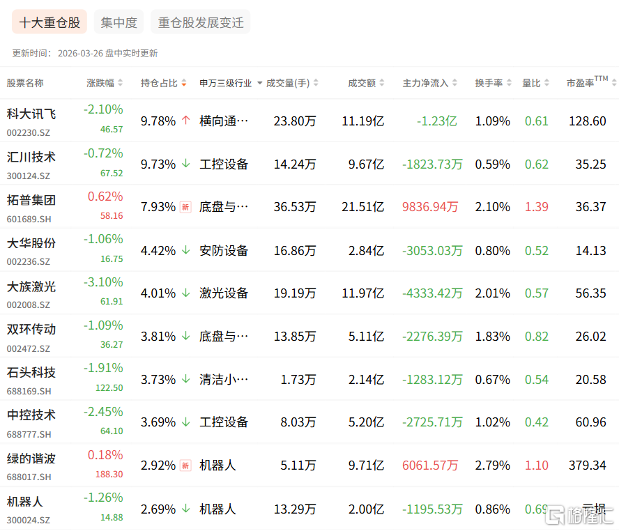Select stock code 688169.SH

tap(28, 391)
